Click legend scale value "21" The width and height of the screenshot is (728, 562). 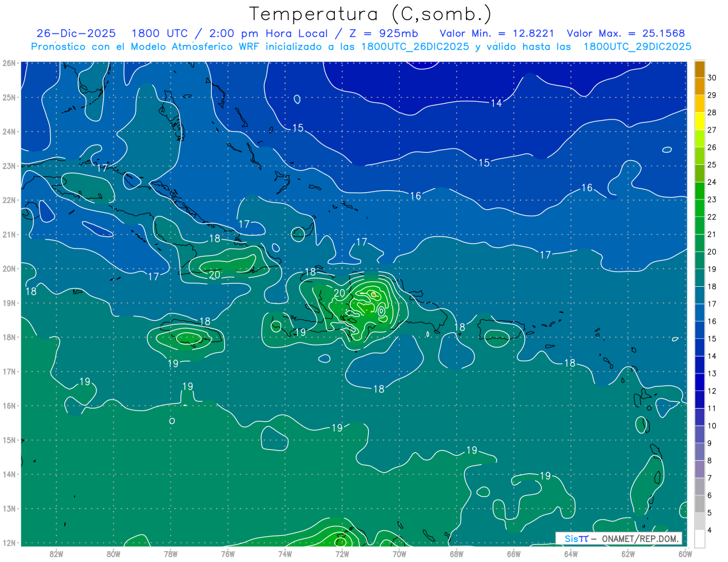click(x=712, y=234)
